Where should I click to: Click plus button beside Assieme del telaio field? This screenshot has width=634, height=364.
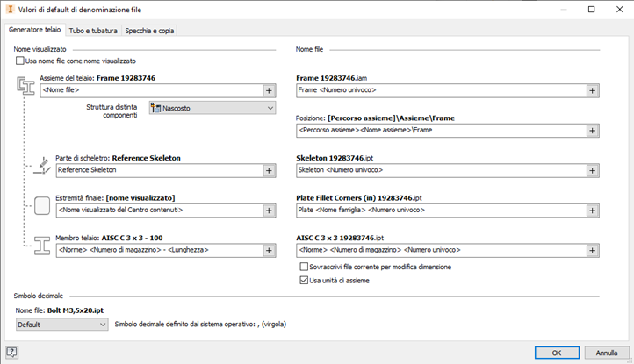[269, 89]
